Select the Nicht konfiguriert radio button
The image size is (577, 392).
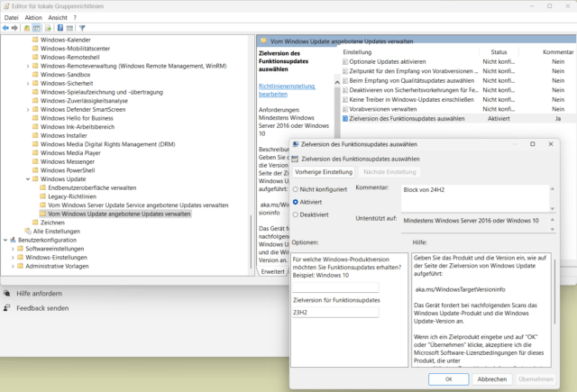pos(298,189)
